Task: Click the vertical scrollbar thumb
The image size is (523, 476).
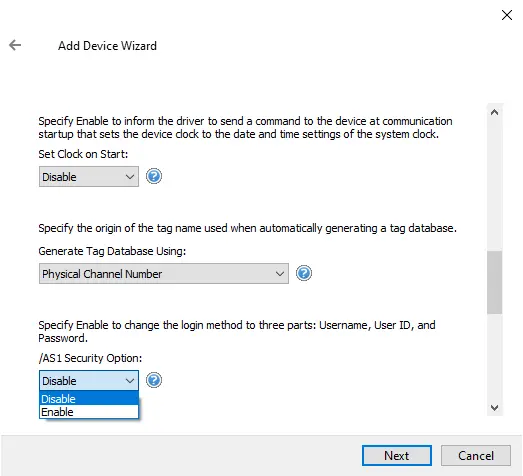Action: pyautogui.click(x=494, y=282)
